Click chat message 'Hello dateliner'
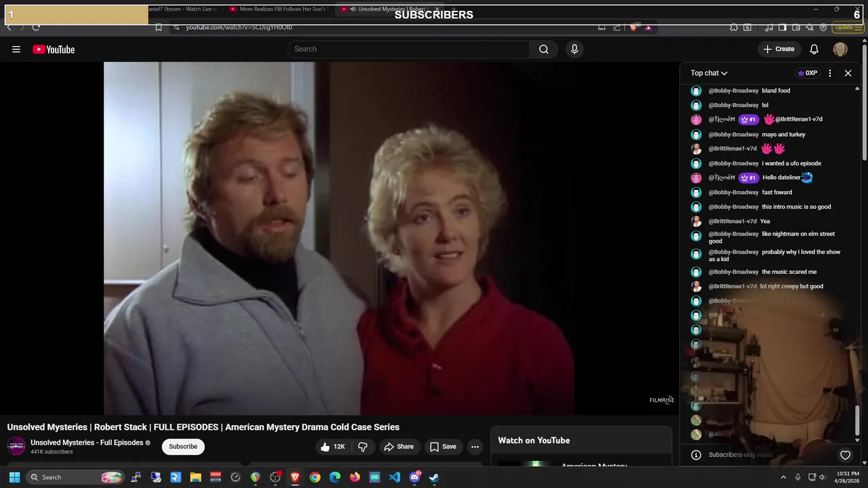 (x=781, y=178)
